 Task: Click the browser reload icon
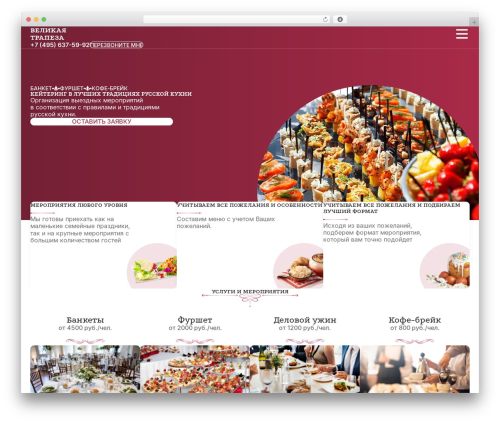click(325, 19)
